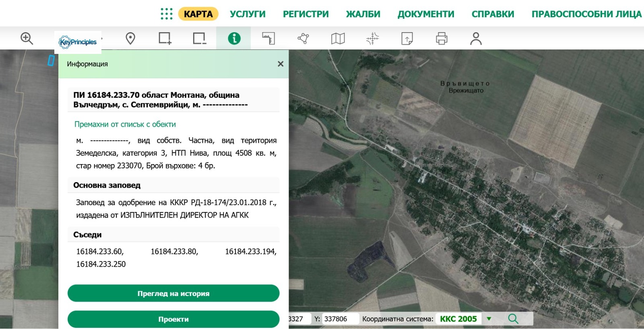Click neighbor parcel 16184.233.80
This screenshot has width=644, height=329.
(x=174, y=251)
